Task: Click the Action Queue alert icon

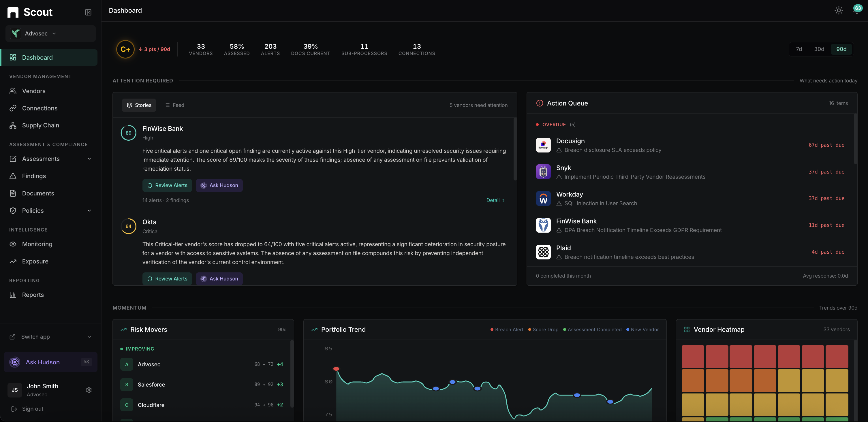Action: pos(540,103)
